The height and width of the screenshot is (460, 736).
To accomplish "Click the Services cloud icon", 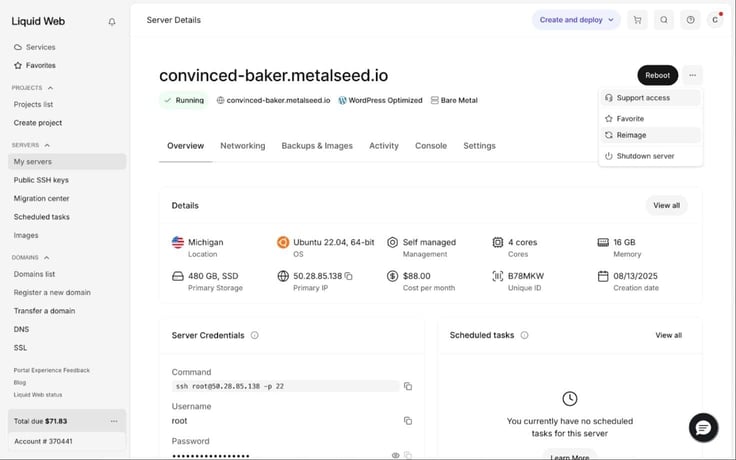I will click(18, 47).
